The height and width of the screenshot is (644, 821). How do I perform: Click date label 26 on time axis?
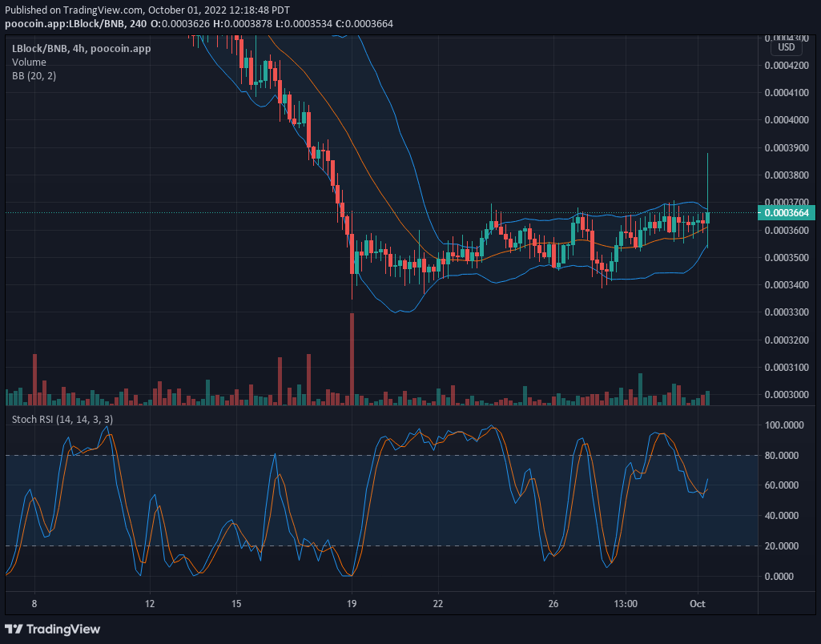[553, 604]
